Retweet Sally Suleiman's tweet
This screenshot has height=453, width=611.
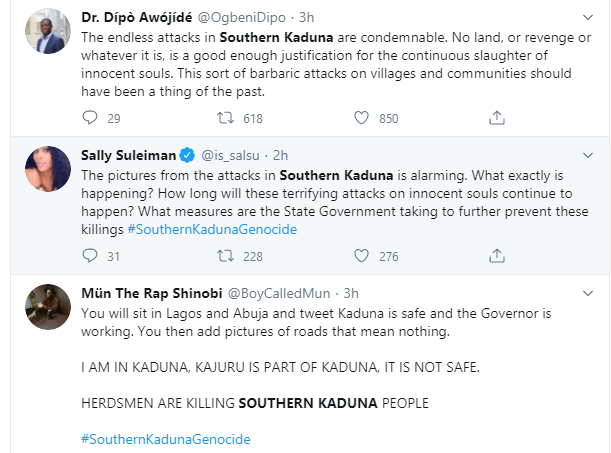226,256
